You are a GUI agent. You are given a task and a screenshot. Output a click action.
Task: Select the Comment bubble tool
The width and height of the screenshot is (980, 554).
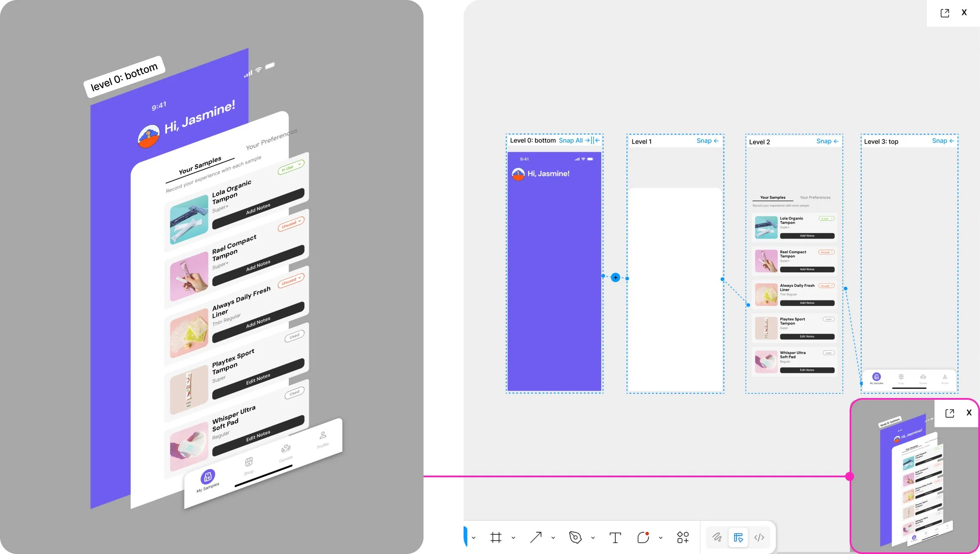[643, 537]
